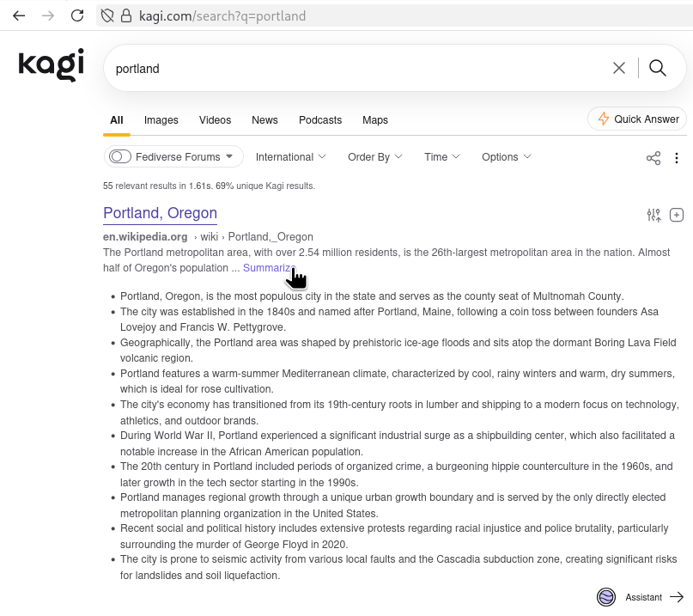The width and height of the screenshot is (693, 616).
Task: Click the '55 relevant results' stats text
Action: click(x=209, y=186)
